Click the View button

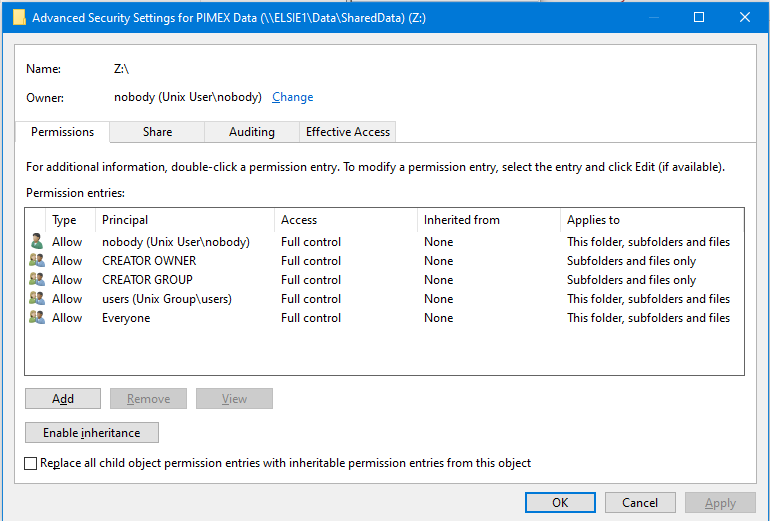[234, 399]
